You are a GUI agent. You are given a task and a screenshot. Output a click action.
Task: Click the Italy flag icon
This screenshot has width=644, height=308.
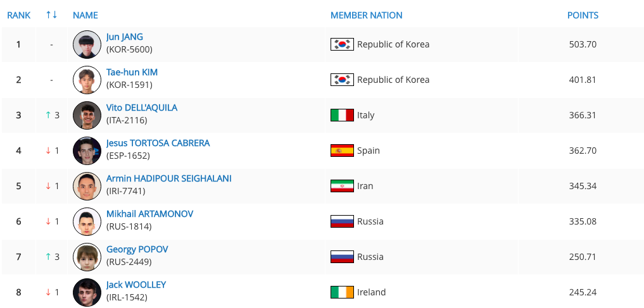tap(342, 115)
